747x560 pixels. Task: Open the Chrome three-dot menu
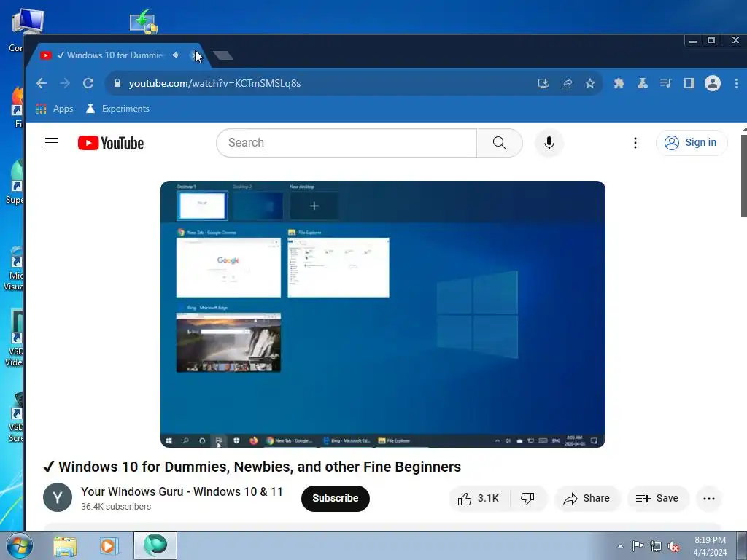[736, 83]
